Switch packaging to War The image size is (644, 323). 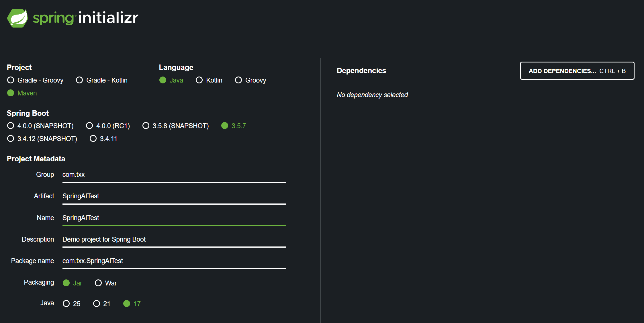tap(98, 283)
